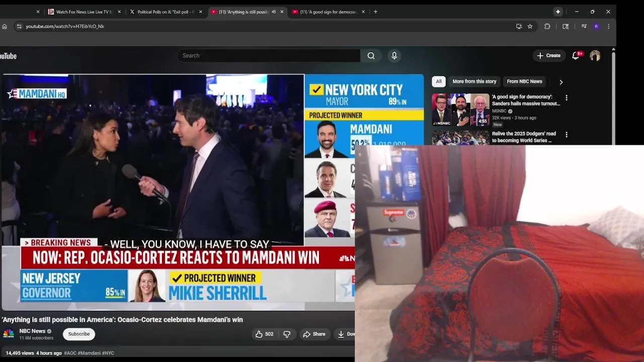Open the YouTube account avatar menu
Viewport: 644px width, 362px height.
pyautogui.click(x=595, y=56)
